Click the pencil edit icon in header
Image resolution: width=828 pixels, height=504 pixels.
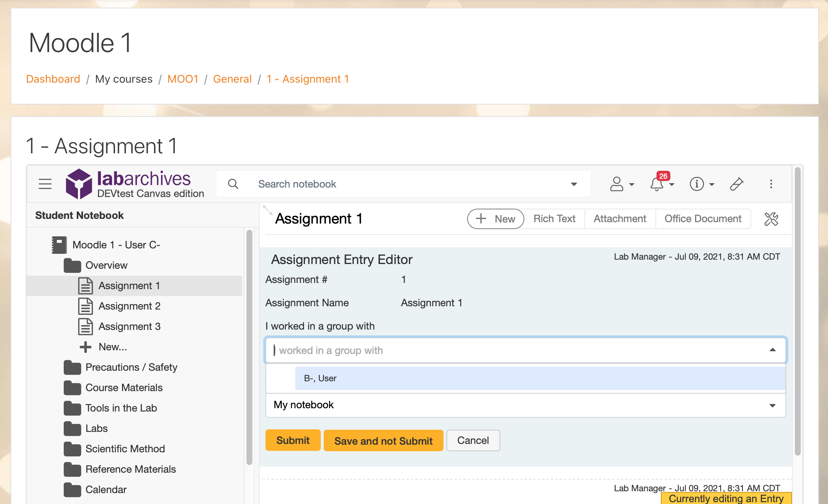coord(737,184)
